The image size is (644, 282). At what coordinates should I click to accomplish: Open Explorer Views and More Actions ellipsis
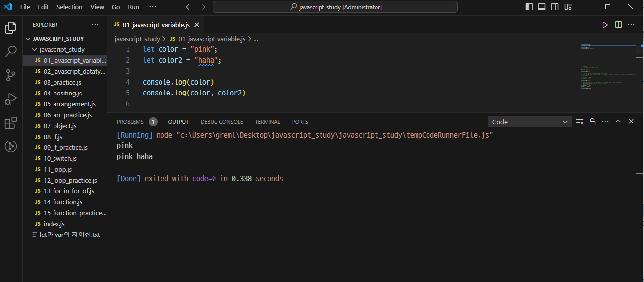pyautogui.click(x=95, y=25)
